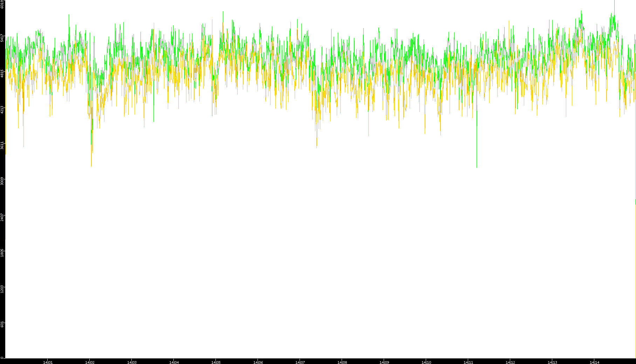Pick the 14:05 time marker
This screenshot has height=364, width=636.
(x=216, y=362)
